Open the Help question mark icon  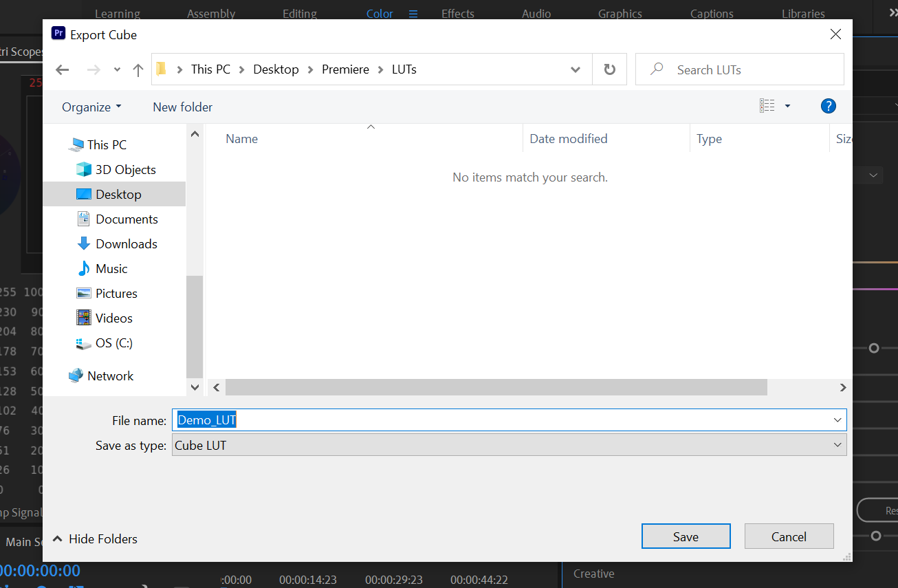click(x=829, y=106)
